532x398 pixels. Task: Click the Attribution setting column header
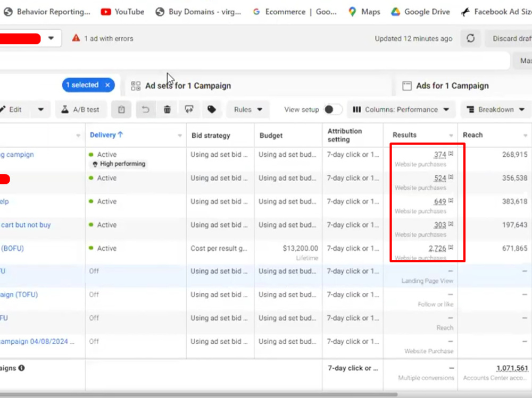point(344,135)
